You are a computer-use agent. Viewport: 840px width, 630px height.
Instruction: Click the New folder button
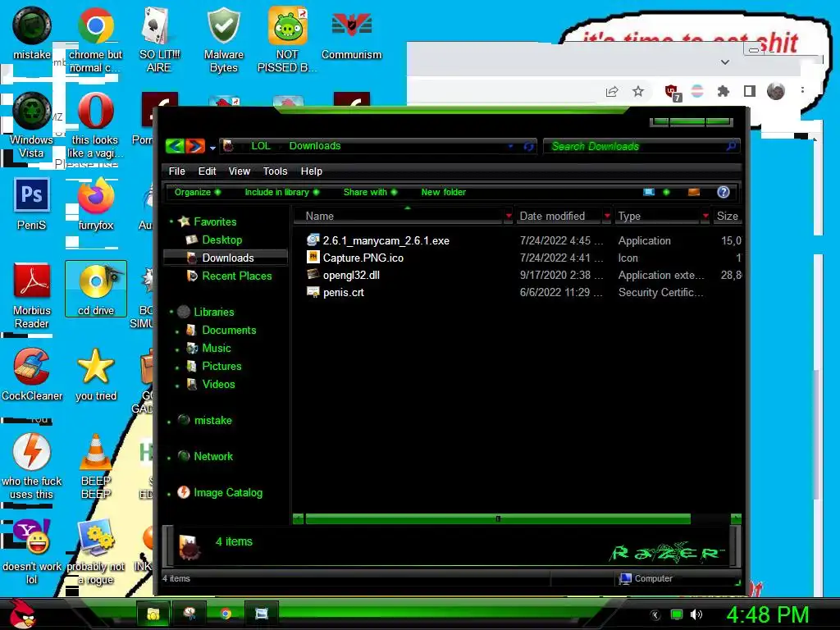coord(444,192)
